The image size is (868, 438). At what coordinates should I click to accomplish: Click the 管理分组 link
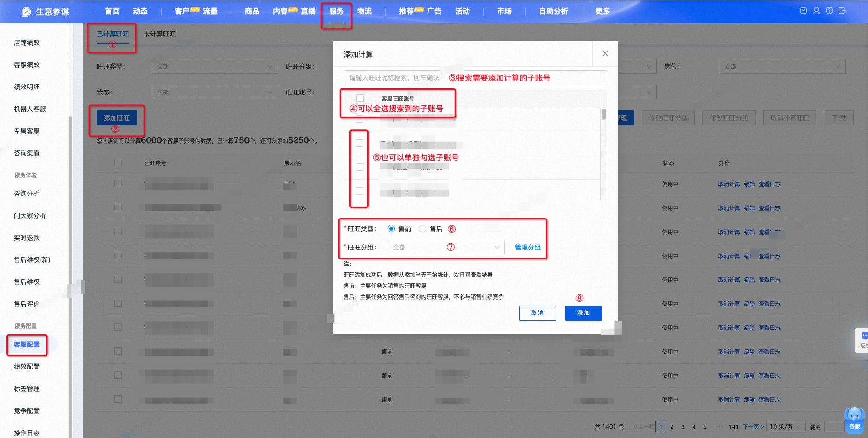pyautogui.click(x=528, y=247)
